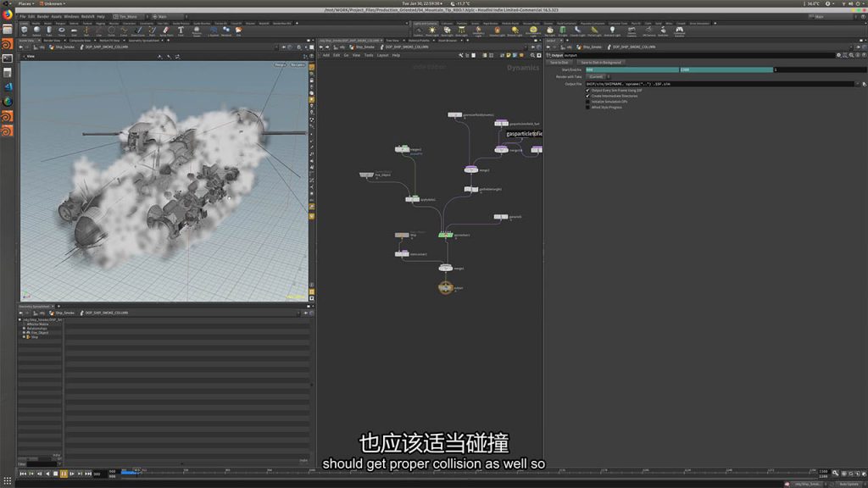Add a Volume Light from shelf
The height and width of the screenshot is (488, 868).
(497, 31)
